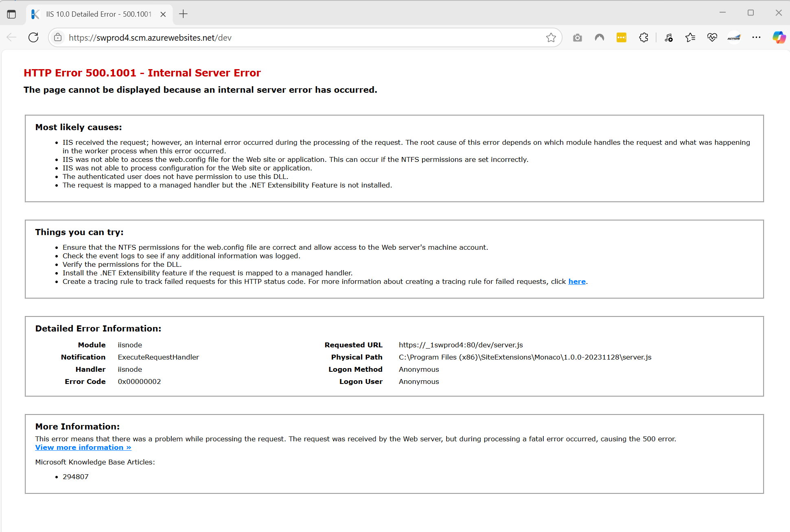Screen dimensions: 790x532
Task: Open the Favorites list icon
Action: point(690,37)
